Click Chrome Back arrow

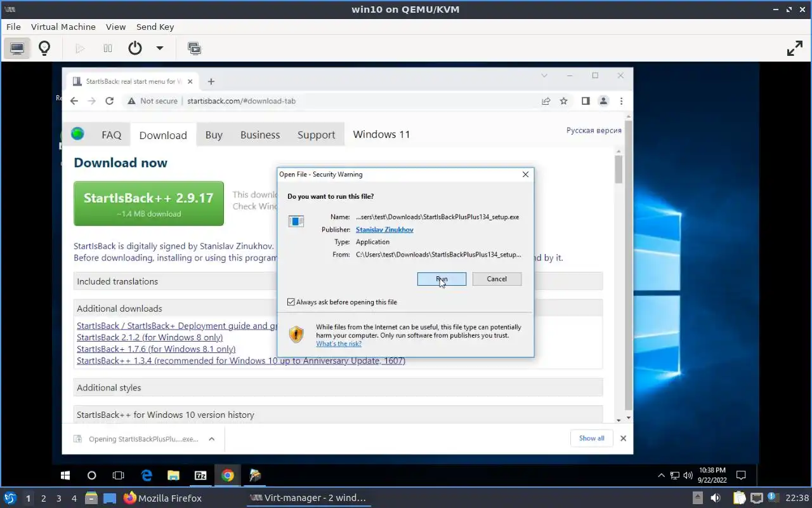coord(74,101)
